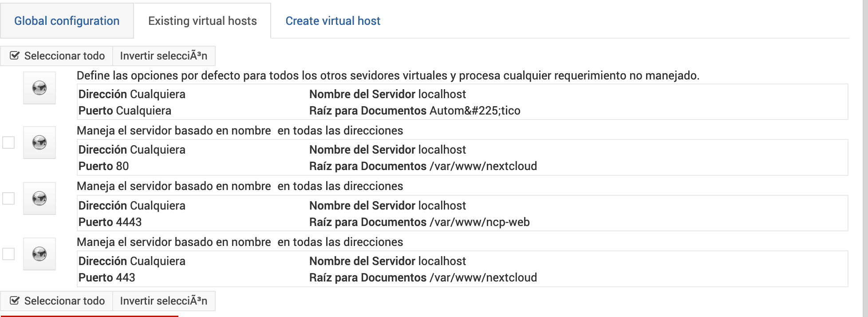This screenshot has width=868, height=317.
Task: Open the port 4443 virtual host icon
Action: pyautogui.click(x=39, y=198)
